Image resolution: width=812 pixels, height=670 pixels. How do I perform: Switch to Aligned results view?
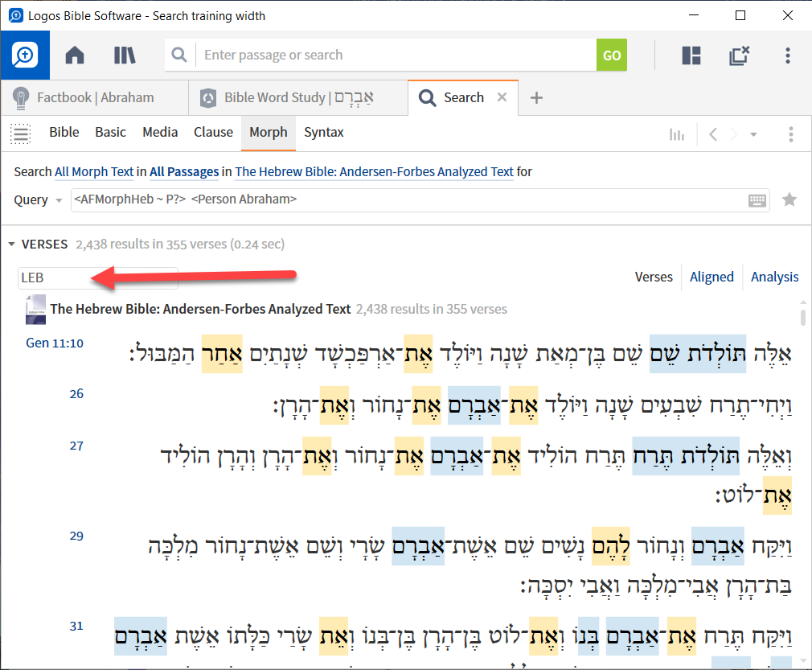point(712,277)
